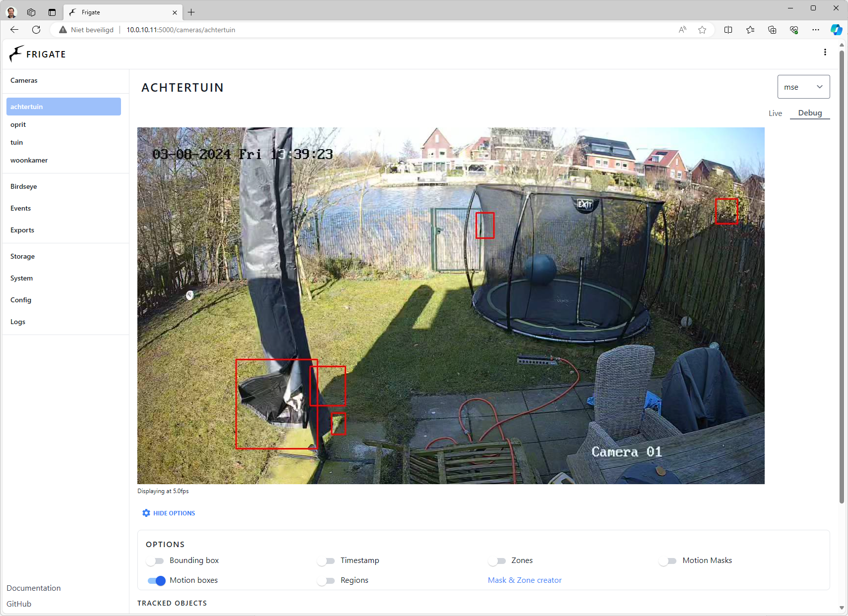The height and width of the screenshot is (616, 848).
Task: Enable the Motion Masks switch
Action: [668, 561]
